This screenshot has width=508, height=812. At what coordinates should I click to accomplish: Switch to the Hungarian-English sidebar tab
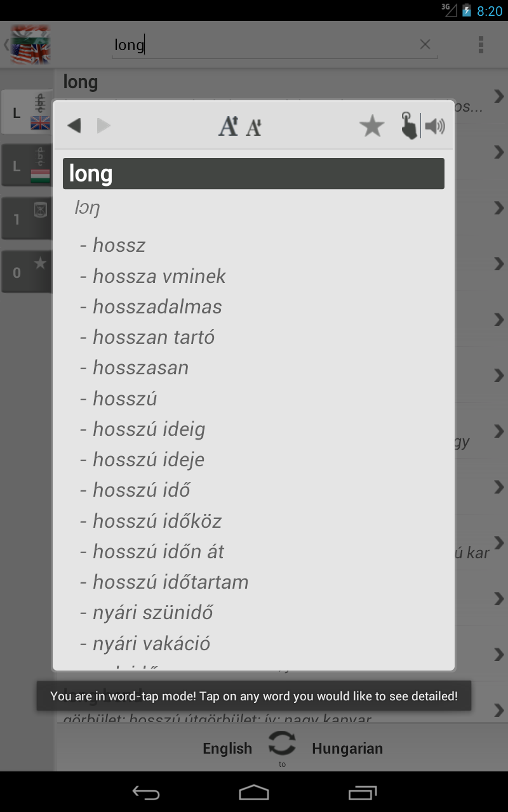coord(27,165)
